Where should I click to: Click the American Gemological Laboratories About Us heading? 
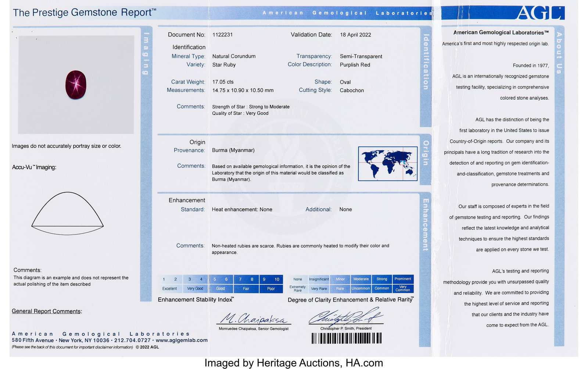click(x=501, y=32)
